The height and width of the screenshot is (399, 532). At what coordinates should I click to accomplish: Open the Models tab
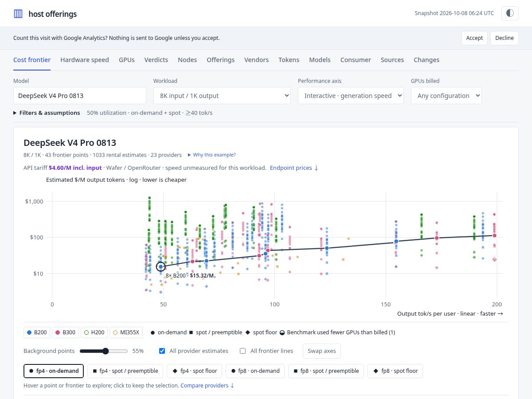[320, 60]
